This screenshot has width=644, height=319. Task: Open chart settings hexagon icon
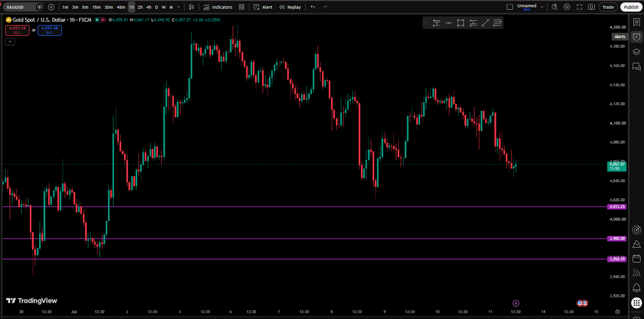pos(567,7)
